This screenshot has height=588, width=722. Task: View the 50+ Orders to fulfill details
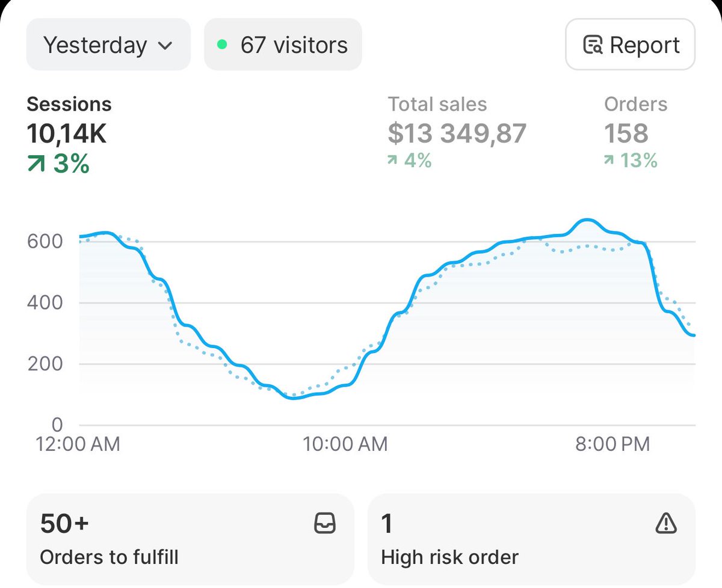[x=191, y=538]
